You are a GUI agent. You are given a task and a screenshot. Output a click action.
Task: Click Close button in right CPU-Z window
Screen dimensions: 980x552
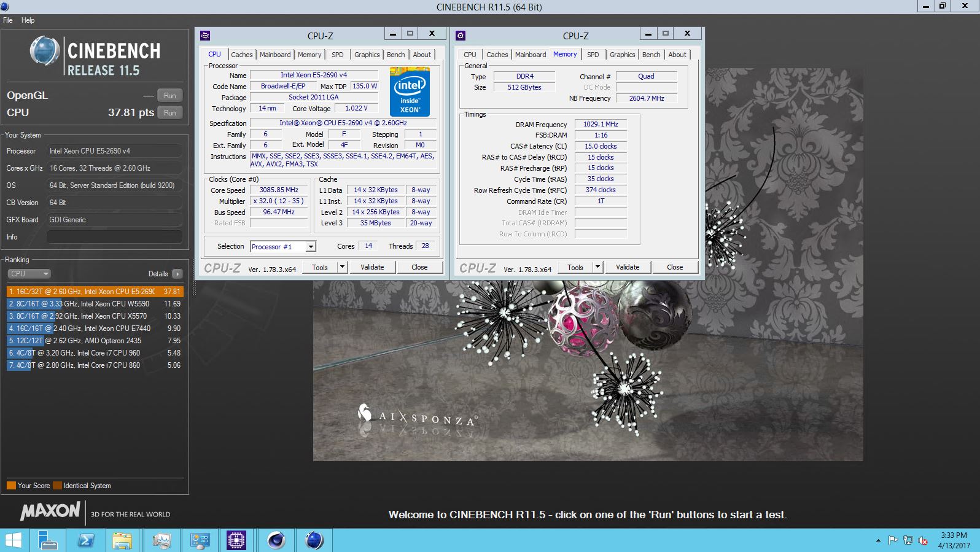[675, 268]
